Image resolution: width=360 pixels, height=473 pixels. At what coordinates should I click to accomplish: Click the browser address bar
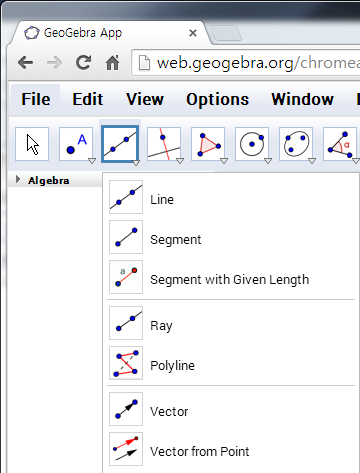pos(246,63)
